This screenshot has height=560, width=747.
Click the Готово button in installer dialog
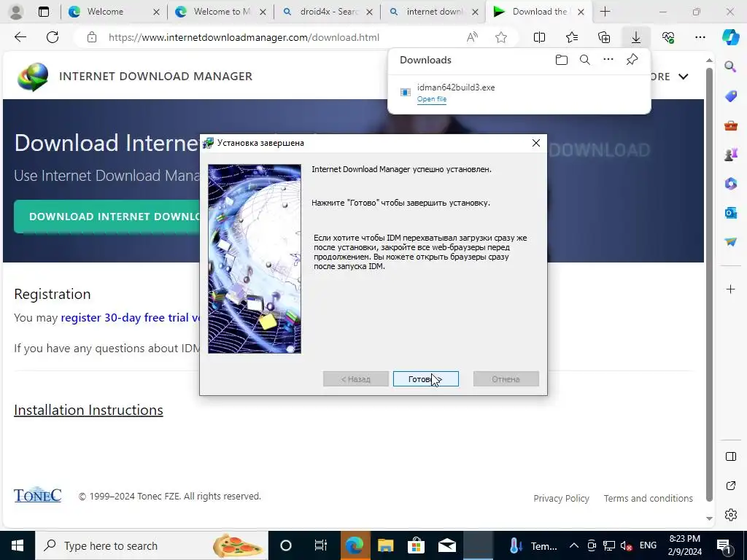(x=425, y=379)
